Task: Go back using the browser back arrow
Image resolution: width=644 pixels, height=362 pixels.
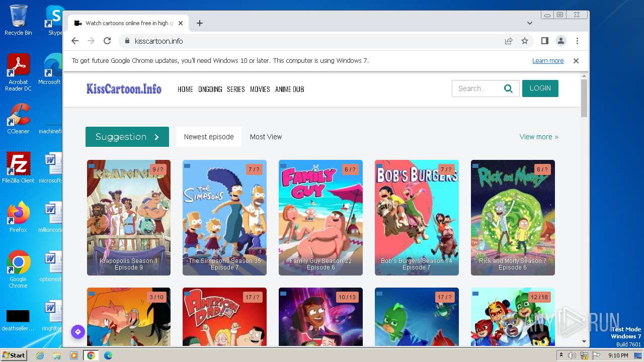Action: pyautogui.click(x=75, y=41)
